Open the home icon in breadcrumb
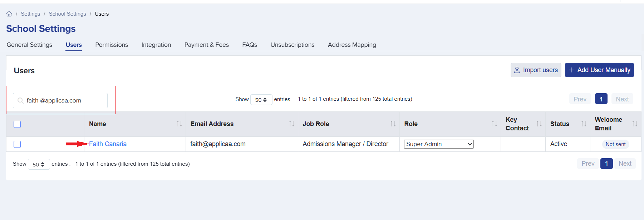Image resolution: width=644 pixels, height=220 pixels. point(9,14)
